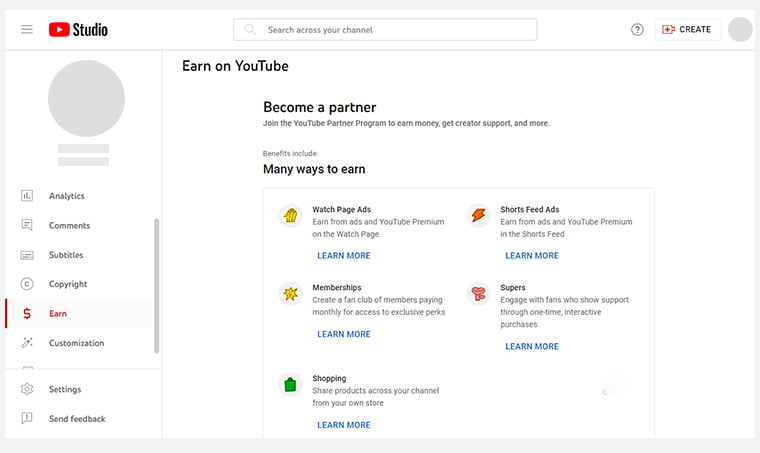This screenshot has width=760, height=453.
Task: Click LEARN MORE under Watch Page Ads
Action: click(x=344, y=255)
